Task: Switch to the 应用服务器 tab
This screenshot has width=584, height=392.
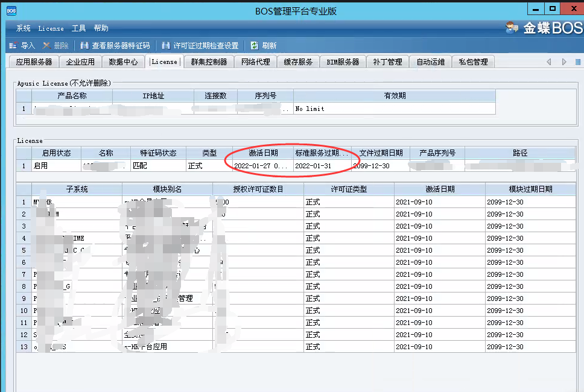Action: pos(34,62)
